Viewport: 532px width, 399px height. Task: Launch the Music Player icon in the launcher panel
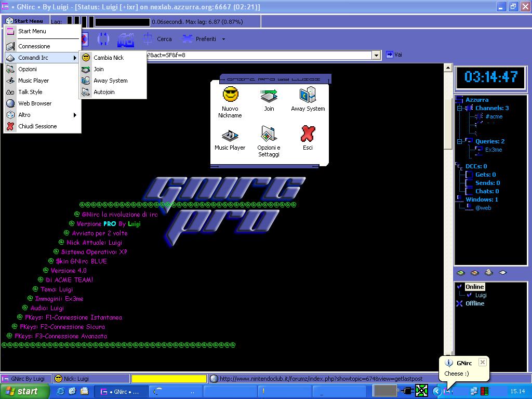pos(230,135)
